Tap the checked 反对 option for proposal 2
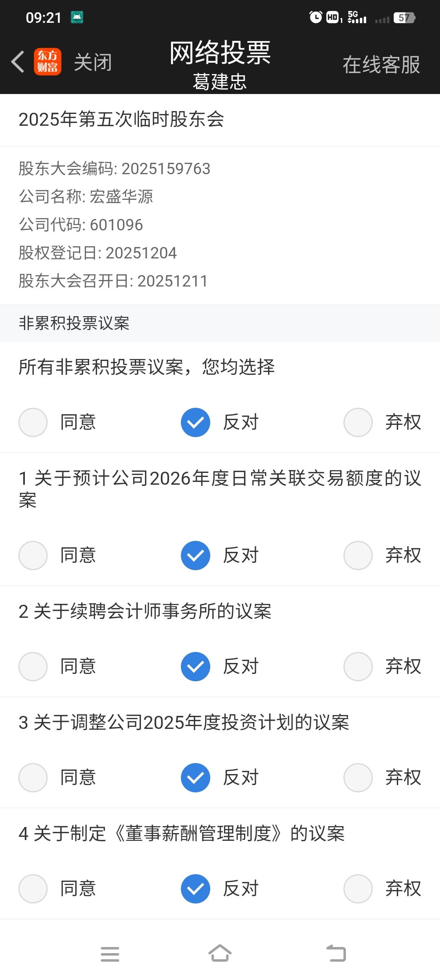440x980 pixels. click(x=196, y=667)
